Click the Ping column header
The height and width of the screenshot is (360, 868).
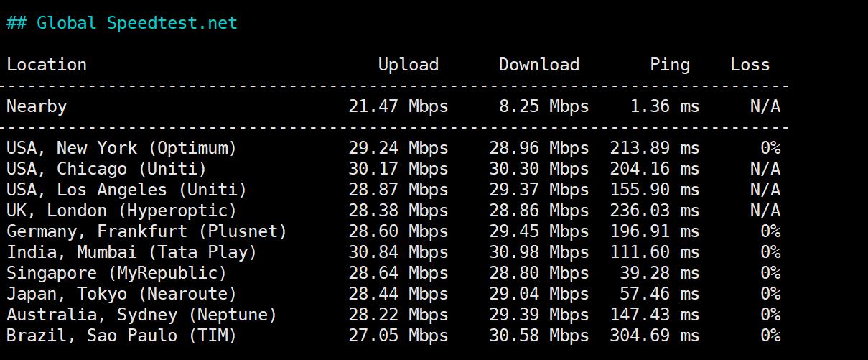click(669, 65)
